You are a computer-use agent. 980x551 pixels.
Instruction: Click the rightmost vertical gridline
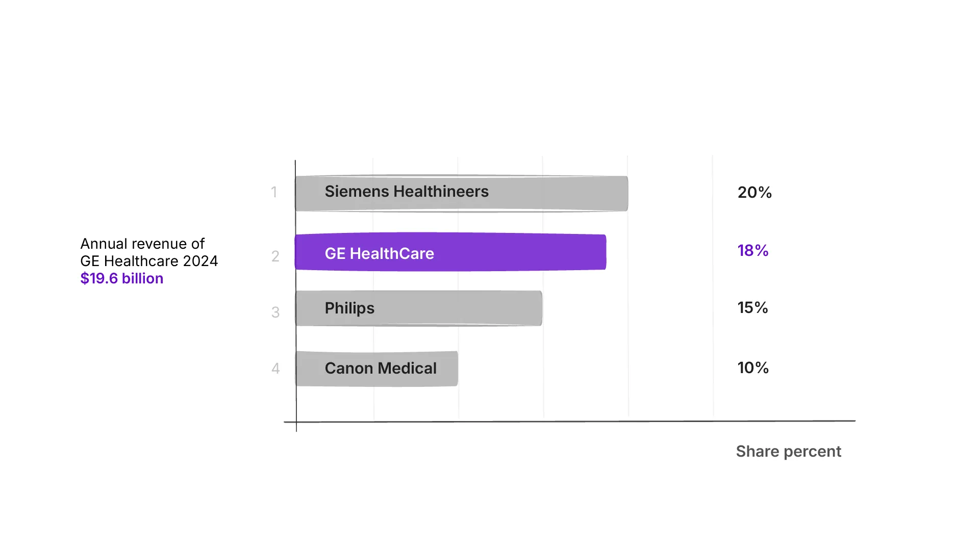click(x=713, y=285)
